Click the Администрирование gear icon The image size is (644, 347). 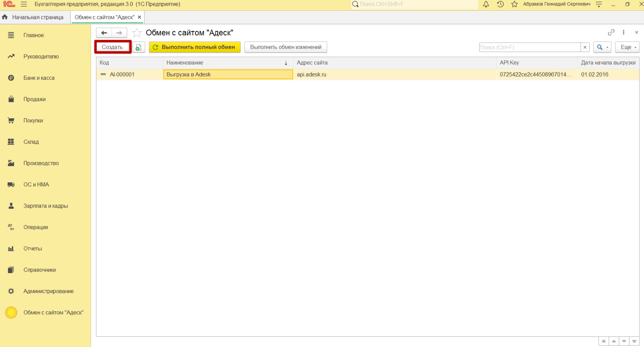click(x=11, y=291)
